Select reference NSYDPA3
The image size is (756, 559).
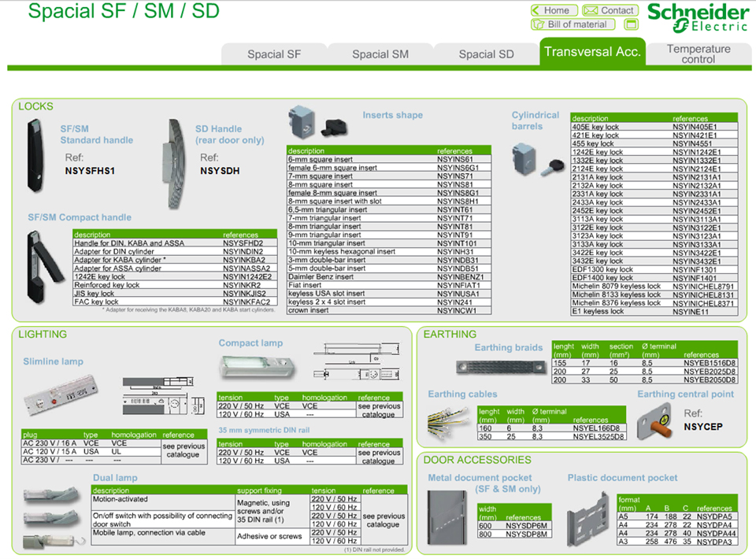click(x=714, y=542)
